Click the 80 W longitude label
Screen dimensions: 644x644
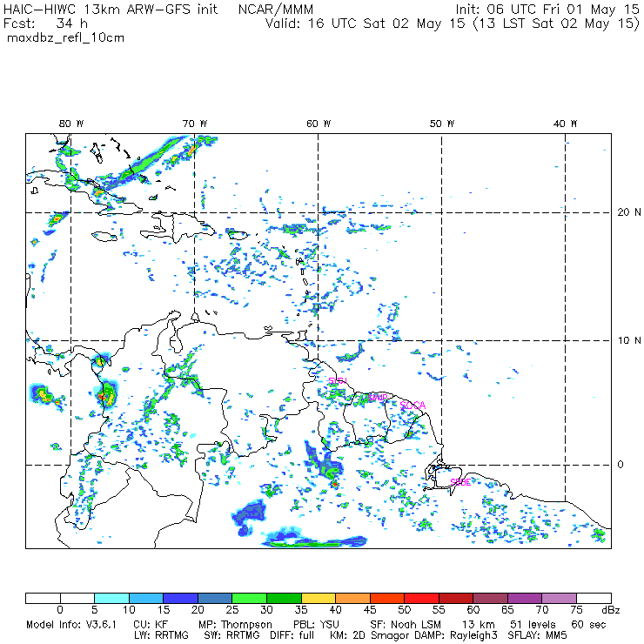click(x=71, y=124)
